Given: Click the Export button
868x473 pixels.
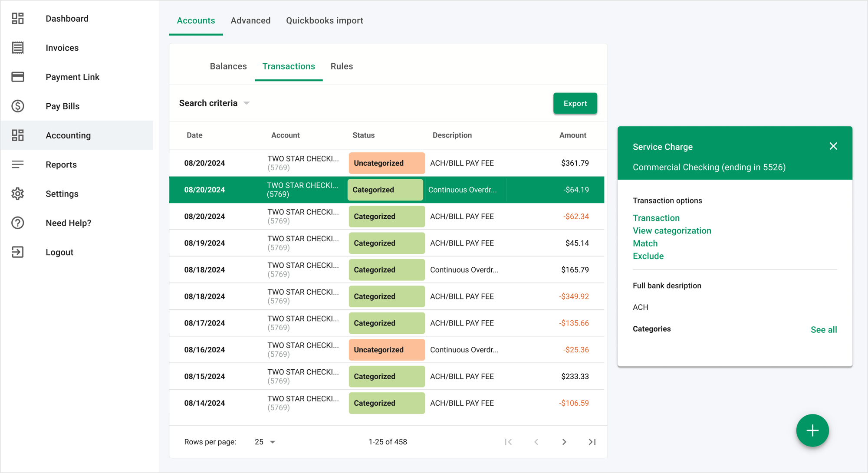Looking at the screenshot, I should [x=575, y=103].
